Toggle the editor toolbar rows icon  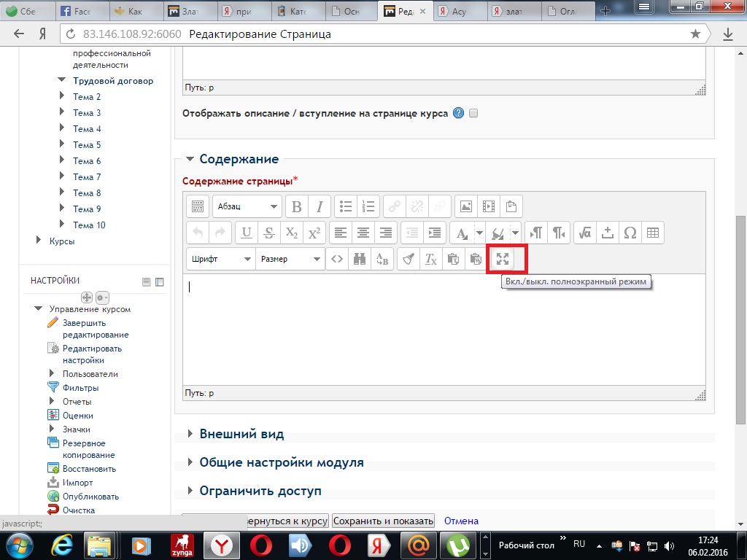click(197, 206)
